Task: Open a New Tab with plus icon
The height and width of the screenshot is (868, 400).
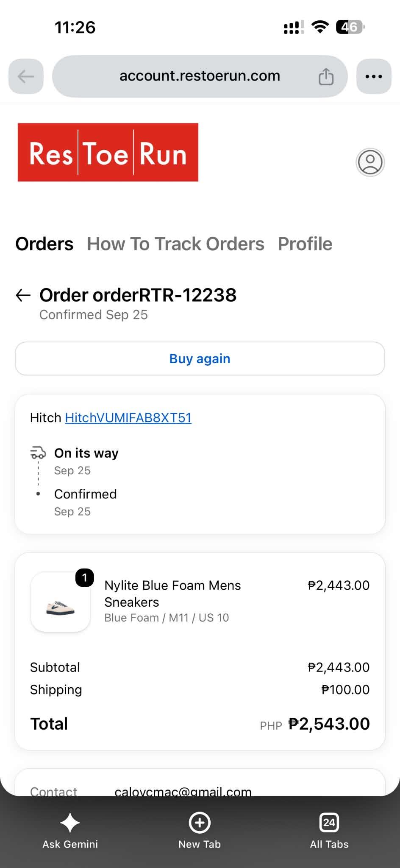Action: click(200, 823)
